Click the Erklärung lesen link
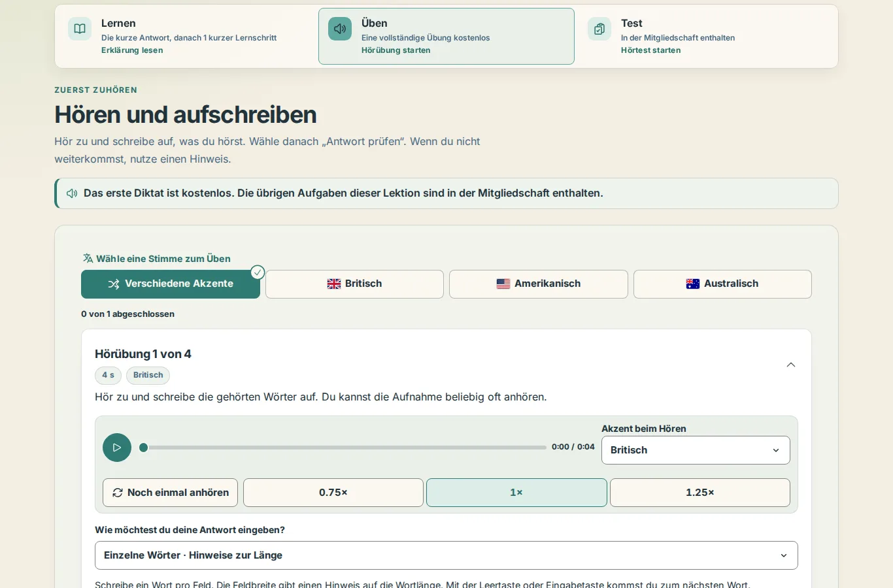 click(132, 50)
